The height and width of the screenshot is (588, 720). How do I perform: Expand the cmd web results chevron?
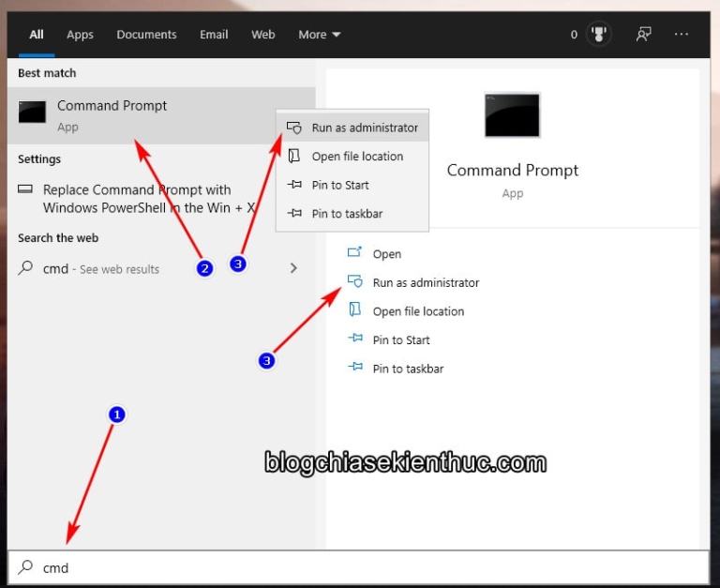pyautogui.click(x=293, y=268)
